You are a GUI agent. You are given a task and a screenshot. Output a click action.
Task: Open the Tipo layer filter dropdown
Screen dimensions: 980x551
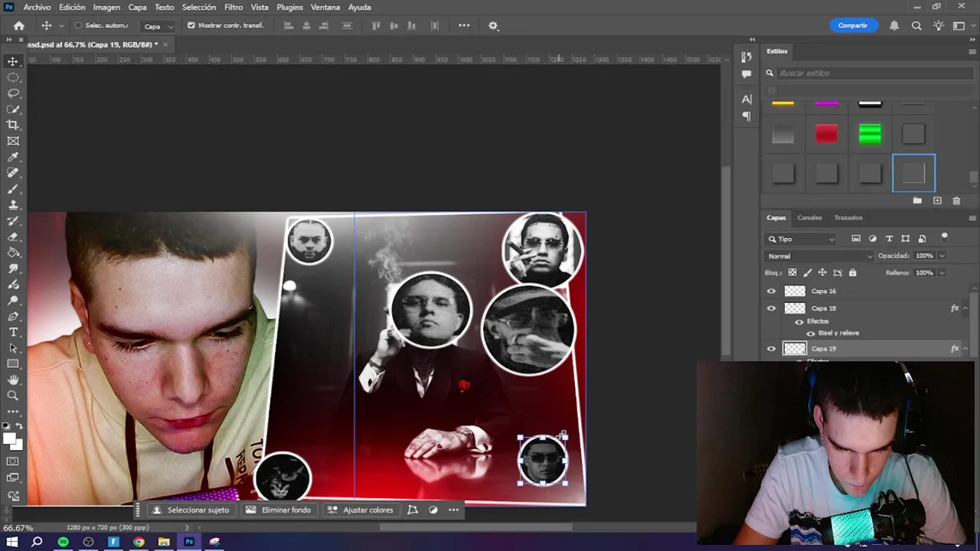[x=802, y=239]
